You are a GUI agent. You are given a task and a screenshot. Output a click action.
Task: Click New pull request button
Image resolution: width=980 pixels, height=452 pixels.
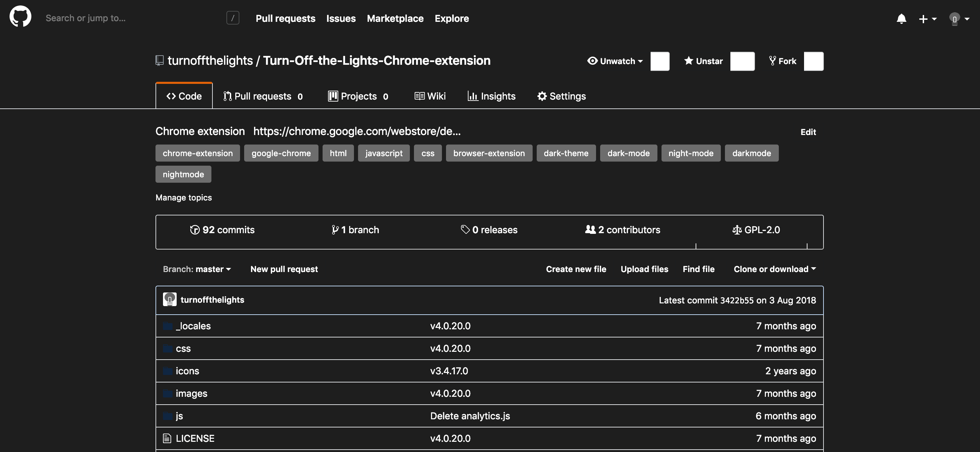(x=284, y=269)
